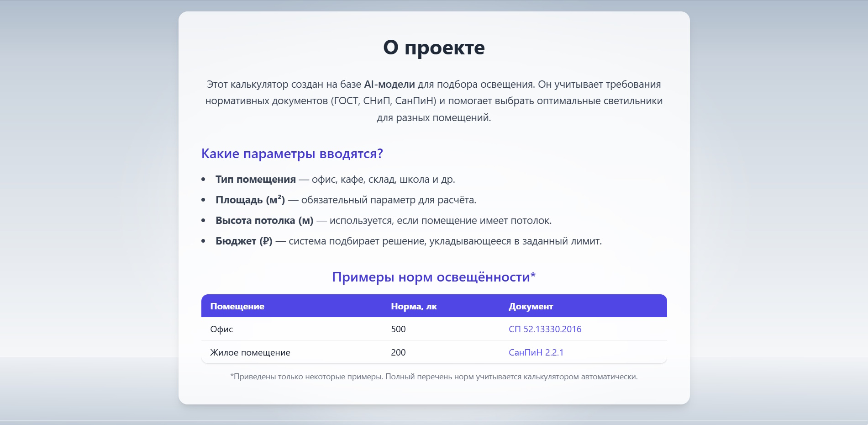Open the СП 52.13330.2016 document link
This screenshot has width=868, height=425.
(545, 329)
